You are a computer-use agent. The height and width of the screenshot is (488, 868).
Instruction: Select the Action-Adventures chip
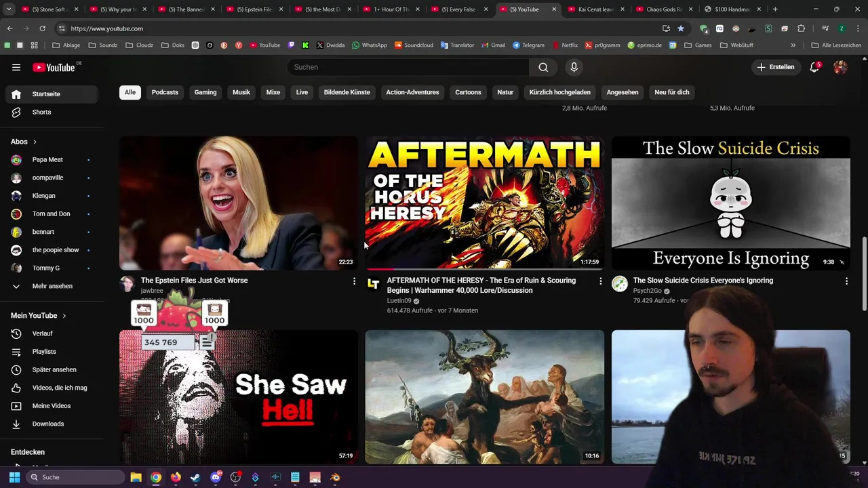(412, 92)
